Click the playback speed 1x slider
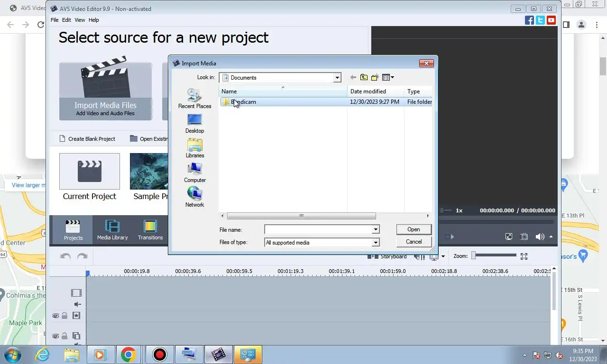 click(446, 210)
